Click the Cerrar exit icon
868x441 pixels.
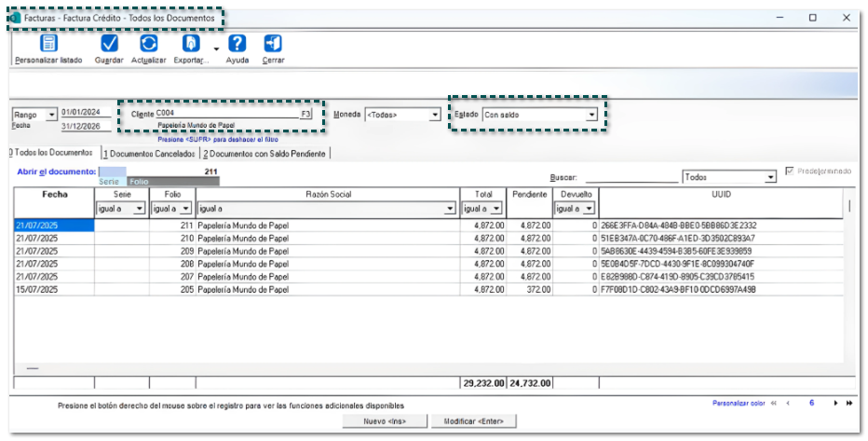(x=273, y=44)
